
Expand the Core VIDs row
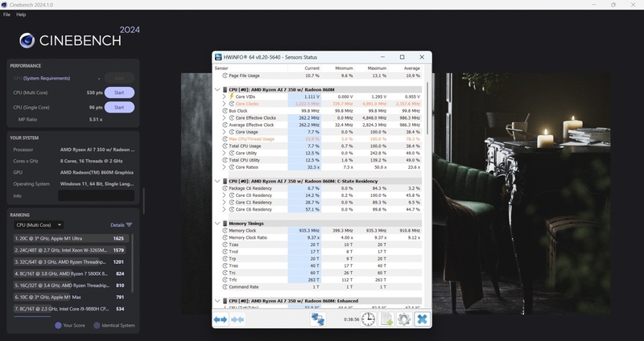(x=225, y=97)
